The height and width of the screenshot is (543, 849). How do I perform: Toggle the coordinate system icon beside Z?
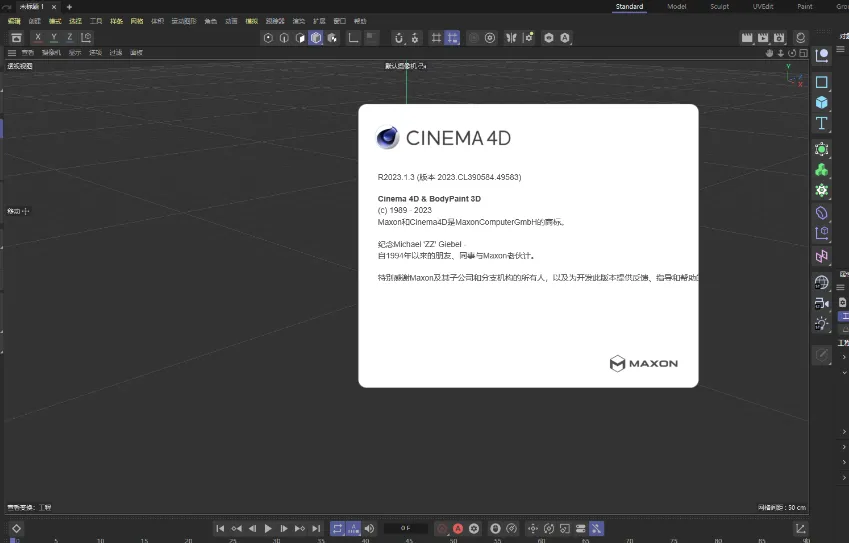tap(86, 37)
